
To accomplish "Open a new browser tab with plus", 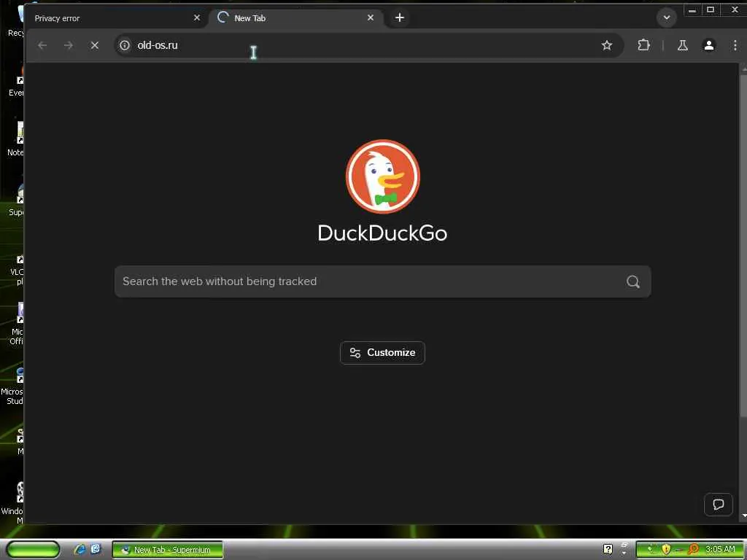I will click(x=400, y=17).
